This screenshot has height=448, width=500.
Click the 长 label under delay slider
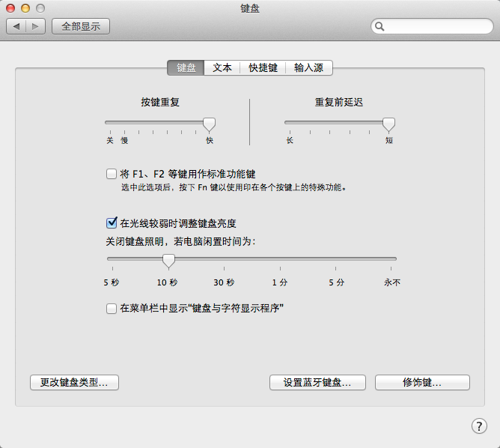[x=290, y=140]
